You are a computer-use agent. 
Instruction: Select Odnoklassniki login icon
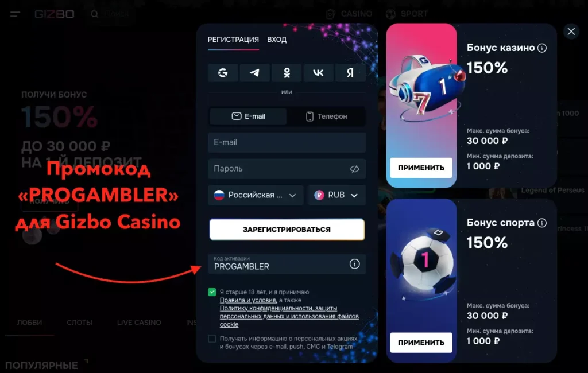287,73
